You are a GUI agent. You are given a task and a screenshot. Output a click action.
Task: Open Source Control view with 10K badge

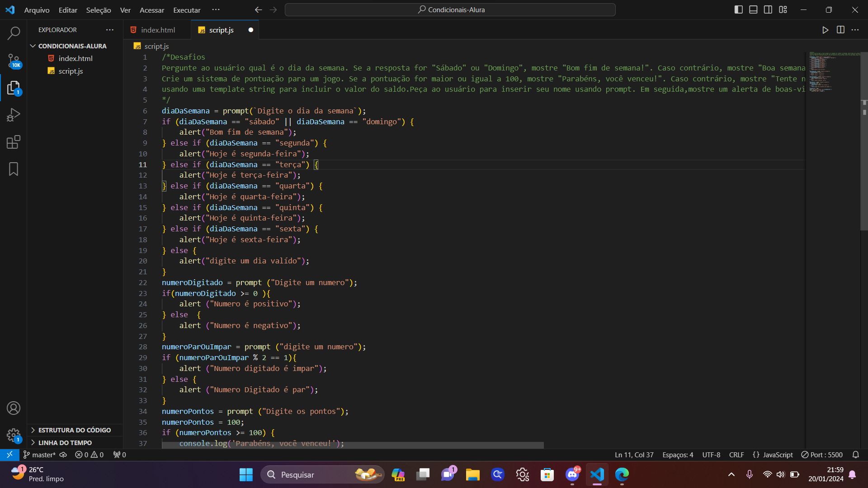(14, 61)
